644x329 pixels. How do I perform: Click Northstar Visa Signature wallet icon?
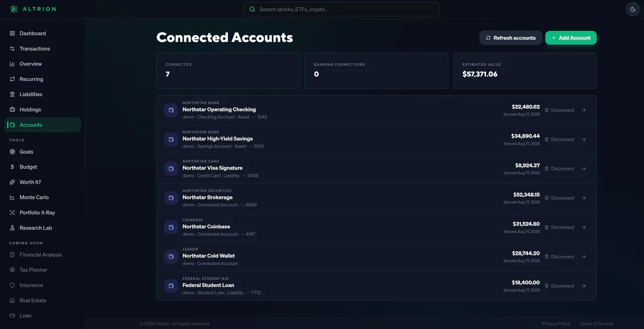[x=171, y=168]
